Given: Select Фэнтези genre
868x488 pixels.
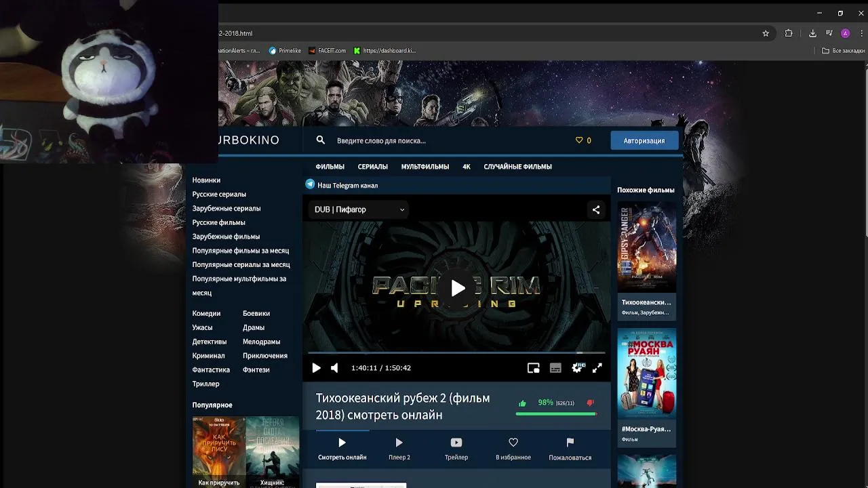Looking at the screenshot, I should coord(256,369).
